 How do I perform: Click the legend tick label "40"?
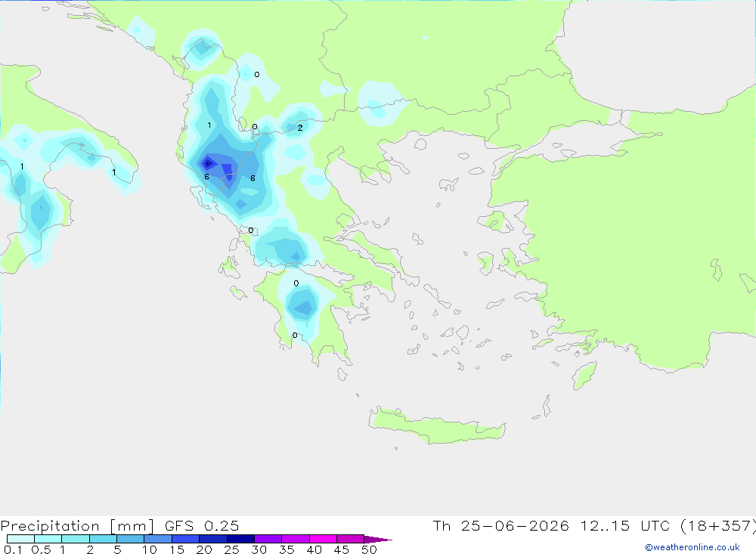point(314,549)
